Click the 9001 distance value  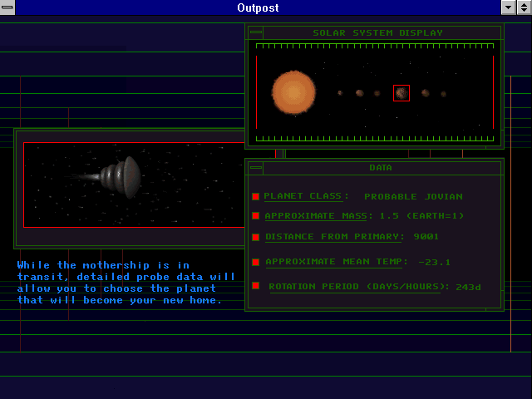click(x=426, y=237)
